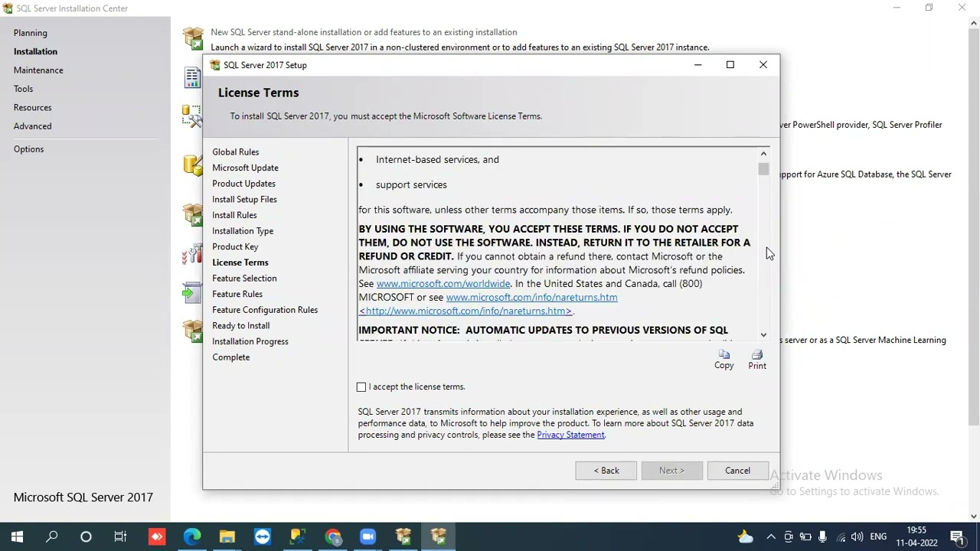The width and height of the screenshot is (980, 551).
Task: Click the Print icon for license text
Action: 756,359
